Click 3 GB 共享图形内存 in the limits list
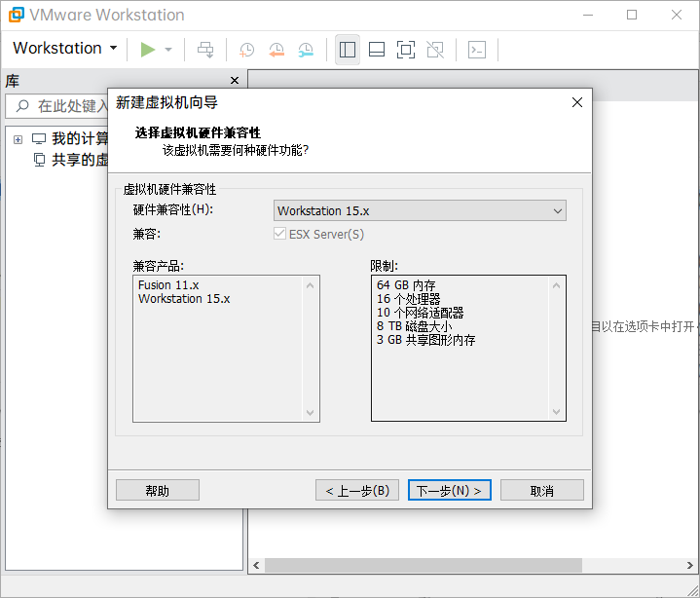700x598 pixels. click(425, 340)
